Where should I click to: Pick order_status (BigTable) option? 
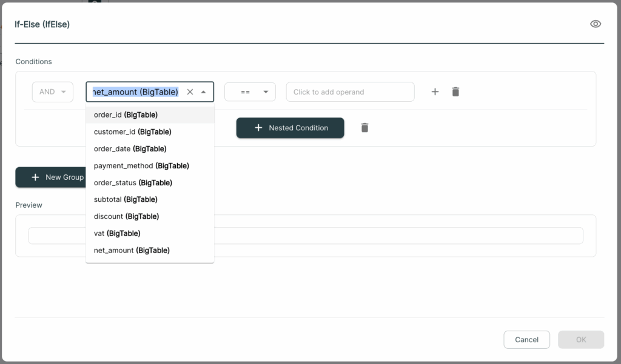[150, 183]
